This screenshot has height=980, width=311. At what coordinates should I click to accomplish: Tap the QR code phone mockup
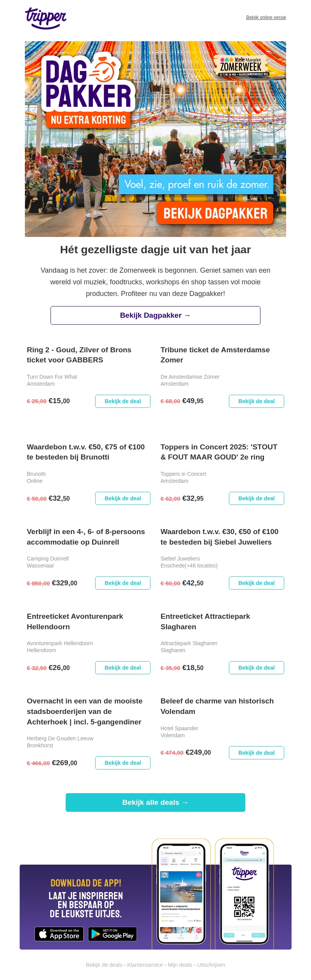pyautogui.click(x=244, y=894)
